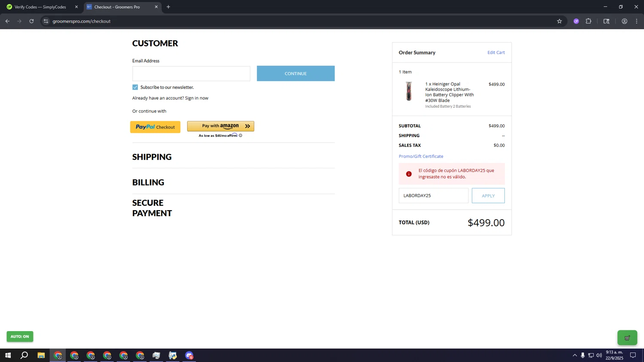Open the network tray icon
This screenshot has width=644, height=362.
pyautogui.click(x=591, y=355)
